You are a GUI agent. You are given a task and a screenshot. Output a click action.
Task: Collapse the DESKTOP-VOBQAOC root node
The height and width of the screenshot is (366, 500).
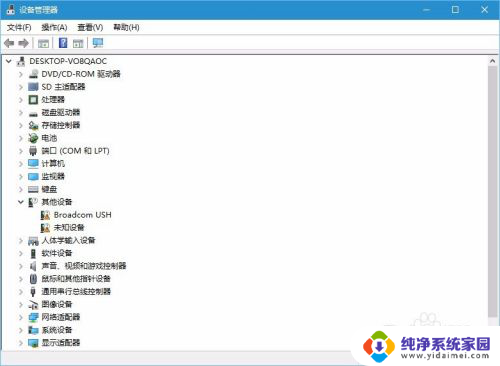(x=9, y=61)
